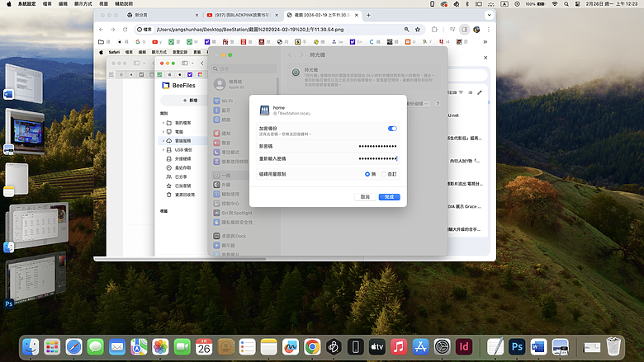Show hidden bookmarks with the » chevron
The width and height of the screenshot is (644, 362).
coord(485,42)
